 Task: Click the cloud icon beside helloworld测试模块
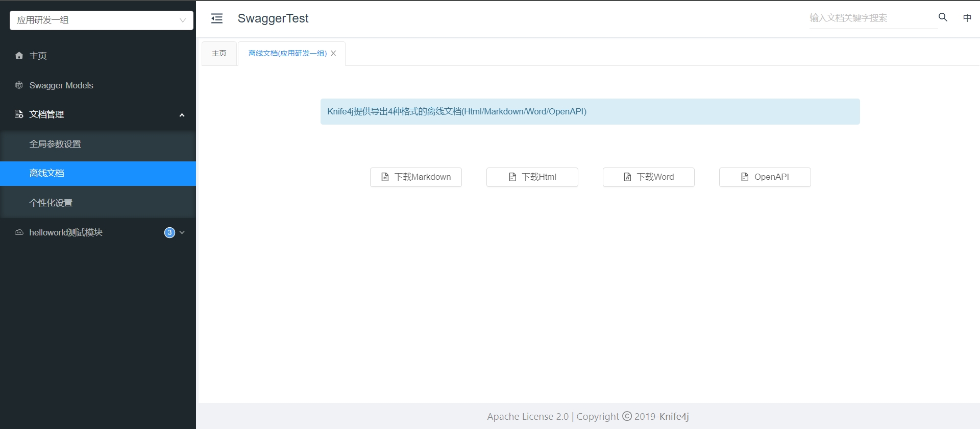19,232
